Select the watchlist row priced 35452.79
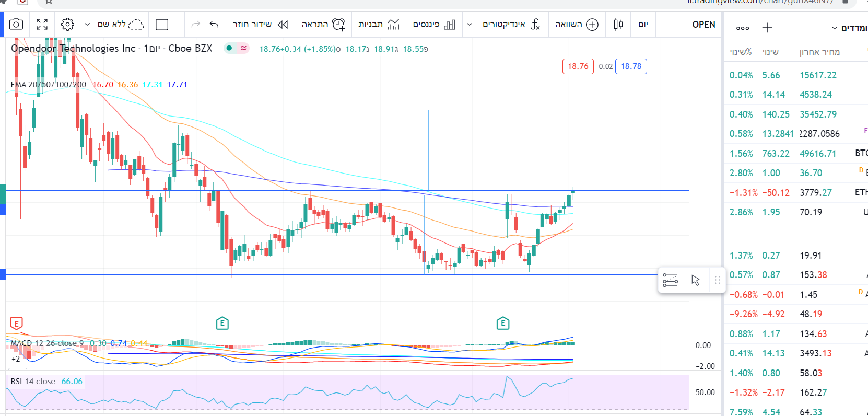 (796, 114)
